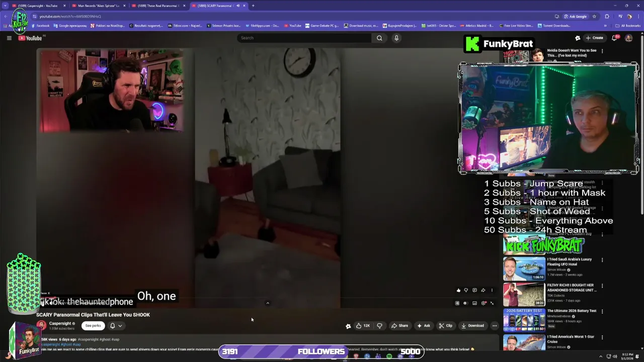Open the FileHippo.com bookmark
The height and width of the screenshot is (362, 644).
coord(262,26)
